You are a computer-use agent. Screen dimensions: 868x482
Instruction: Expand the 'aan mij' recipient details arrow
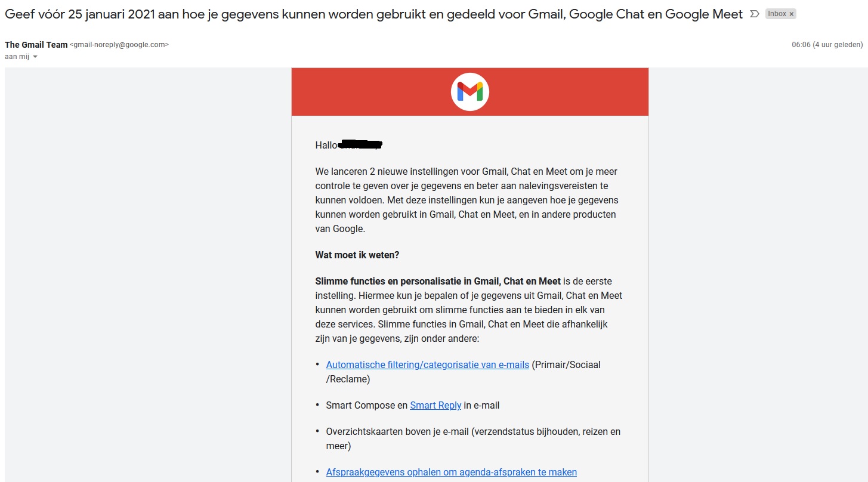[35, 57]
